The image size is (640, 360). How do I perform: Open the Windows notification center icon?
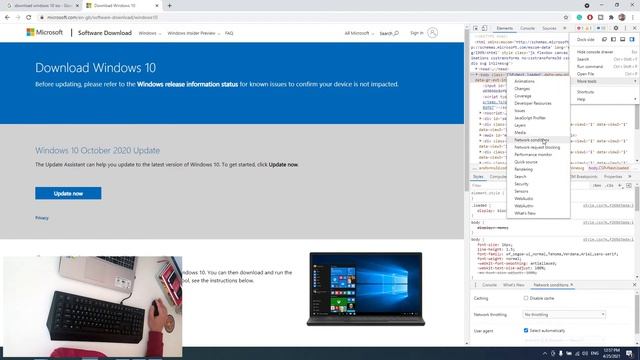pos(629,353)
